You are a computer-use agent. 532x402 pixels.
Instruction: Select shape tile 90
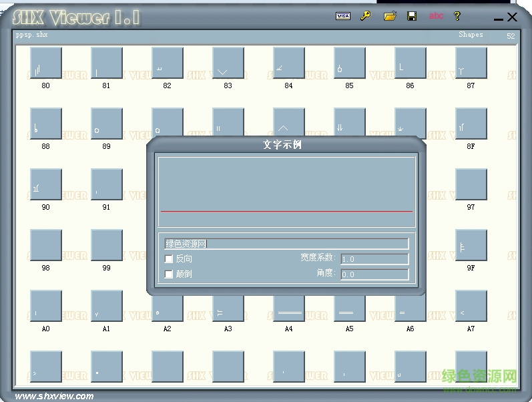46,184
